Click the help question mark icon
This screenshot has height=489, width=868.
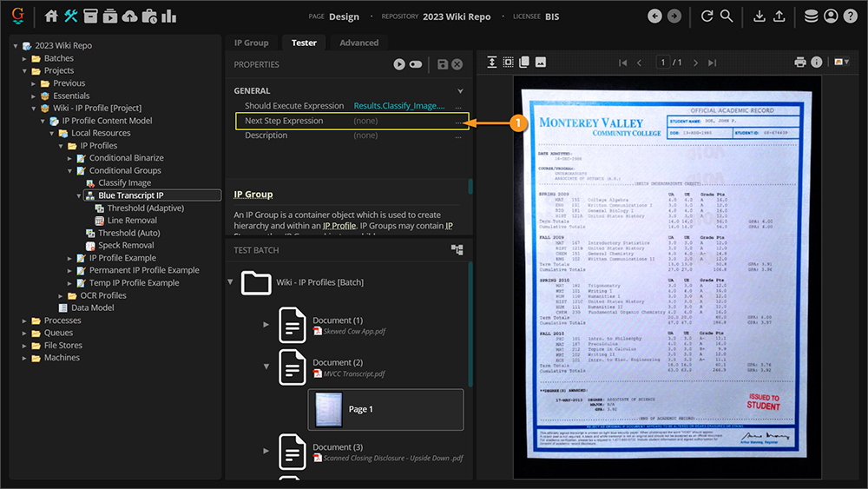pos(851,17)
